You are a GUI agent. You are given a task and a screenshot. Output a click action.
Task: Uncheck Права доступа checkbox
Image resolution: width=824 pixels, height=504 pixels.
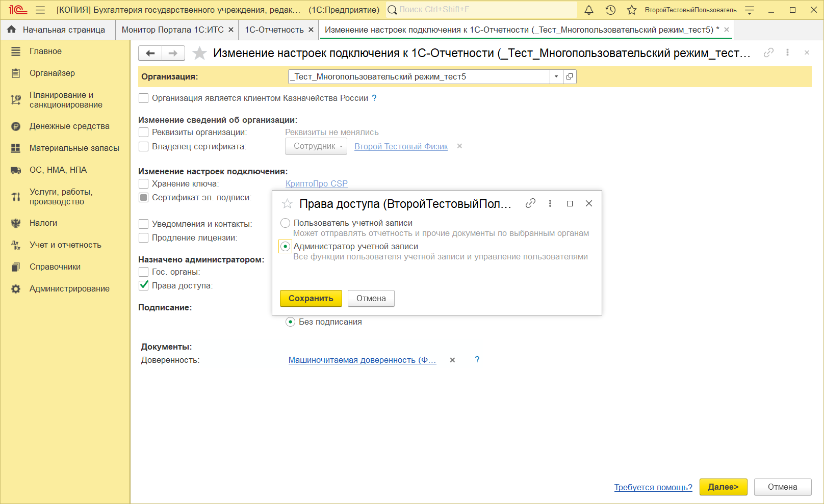(144, 285)
